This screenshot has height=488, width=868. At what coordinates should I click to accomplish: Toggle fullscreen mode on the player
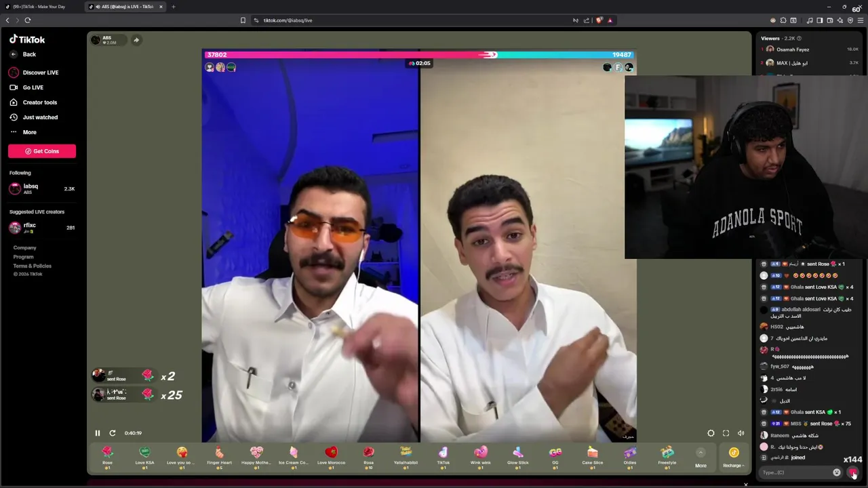pyautogui.click(x=726, y=433)
